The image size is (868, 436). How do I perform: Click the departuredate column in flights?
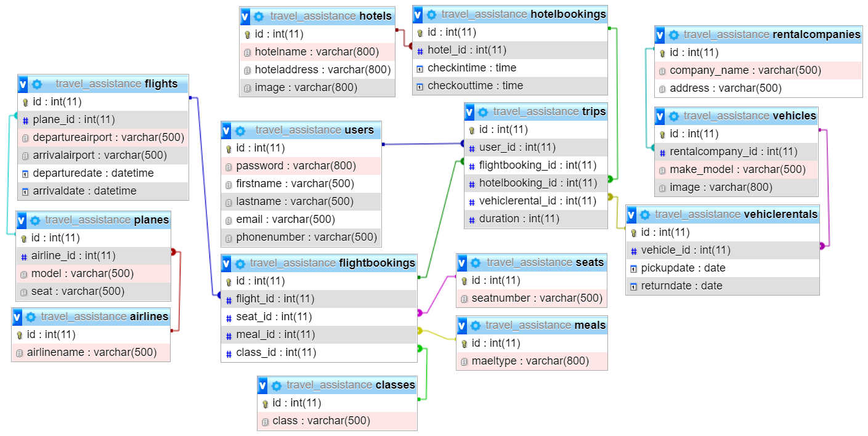point(93,173)
